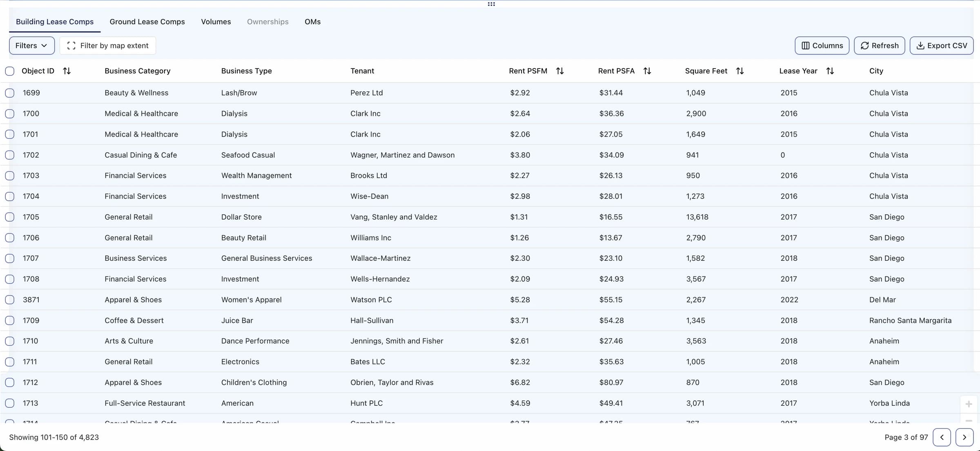980x451 pixels.
Task: Click tenant cell Wells-Hernandez
Action: 380,279
